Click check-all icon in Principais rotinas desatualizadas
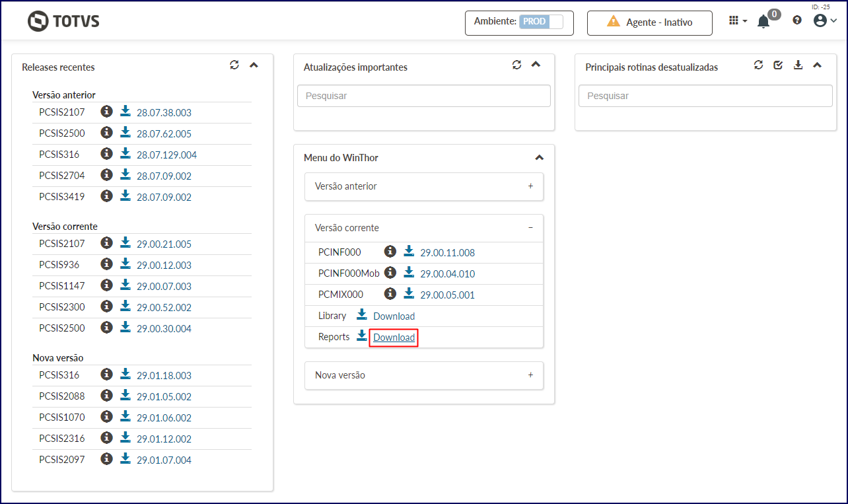Screen dimensions: 848x504 (x=778, y=65)
